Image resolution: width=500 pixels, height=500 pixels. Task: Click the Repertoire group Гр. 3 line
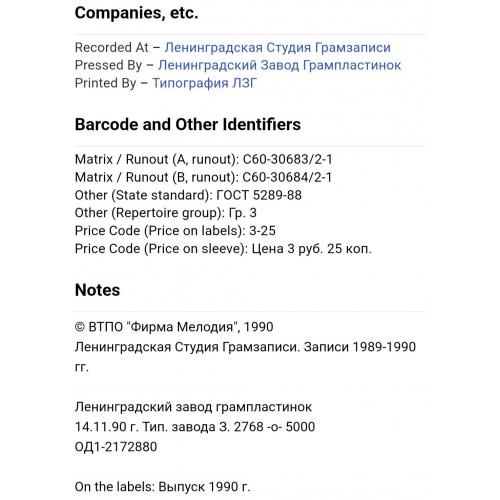(x=166, y=213)
